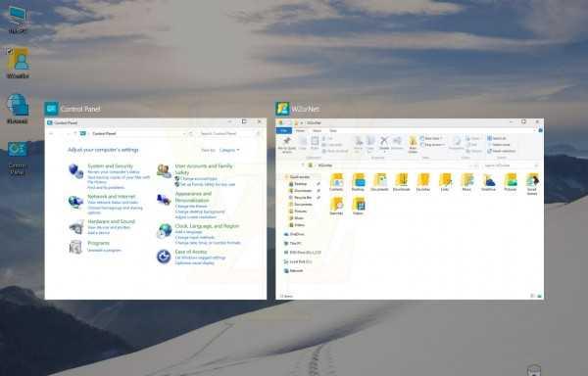The height and width of the screenshot is (376, 588).
Task: Open the Easy access dropdown in ribbon
Action: pyautogui.click(x=433, y=145)
